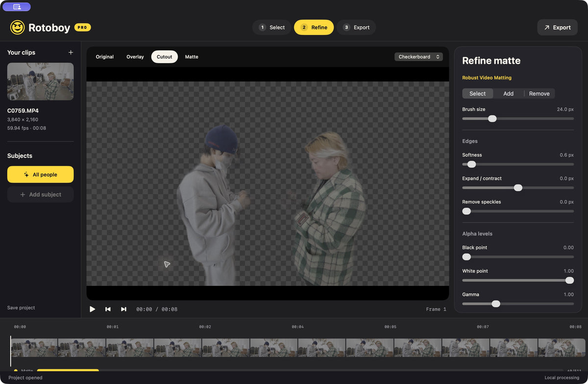
Task: Select the All people subject
Action: click(40, 175)
